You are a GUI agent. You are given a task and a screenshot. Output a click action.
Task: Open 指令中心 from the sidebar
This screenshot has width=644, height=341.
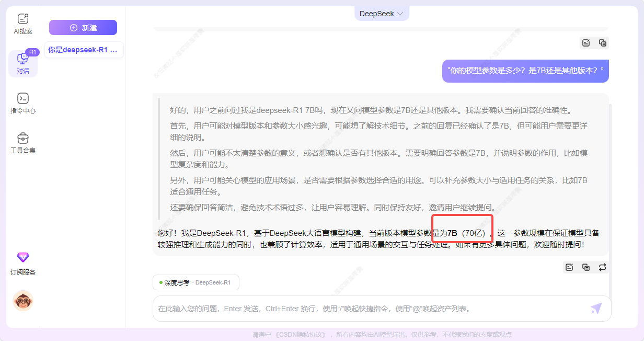coord(23,104)
